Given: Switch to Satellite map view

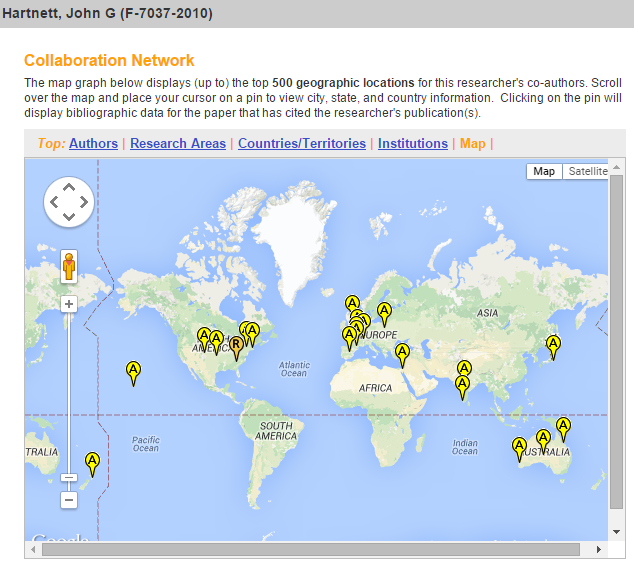Looking at the screenshot, I should point(587,171).
